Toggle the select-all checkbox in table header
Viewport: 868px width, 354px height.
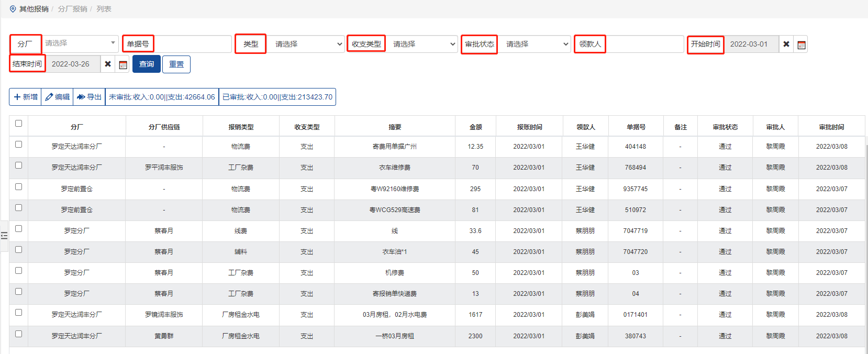(x=18, y=124)
